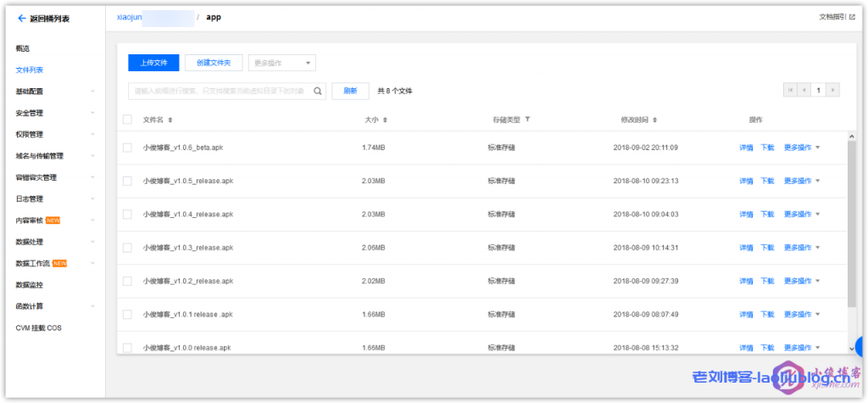Expand the 基础配置 sidebar section
The image size is (868, 403).
(x=51, y=91)
